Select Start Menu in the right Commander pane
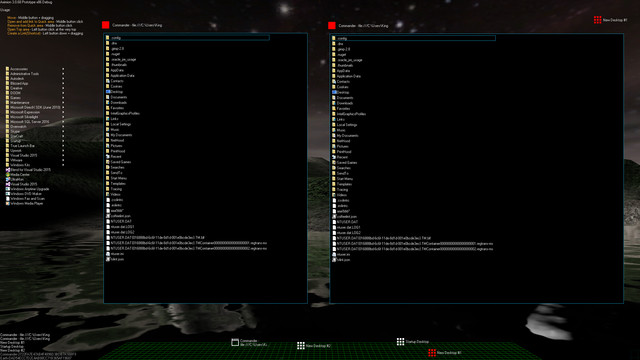This screenshot has height=360, width=640. pos(345,179)
